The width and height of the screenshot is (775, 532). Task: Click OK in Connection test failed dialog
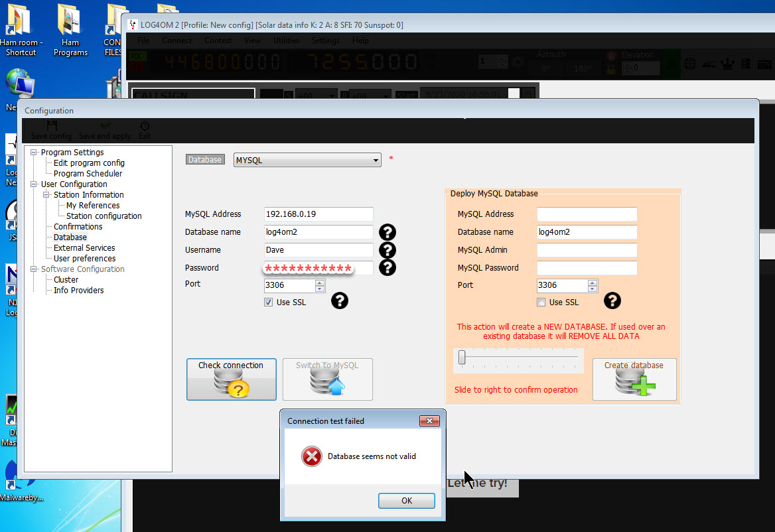(406, 500)
